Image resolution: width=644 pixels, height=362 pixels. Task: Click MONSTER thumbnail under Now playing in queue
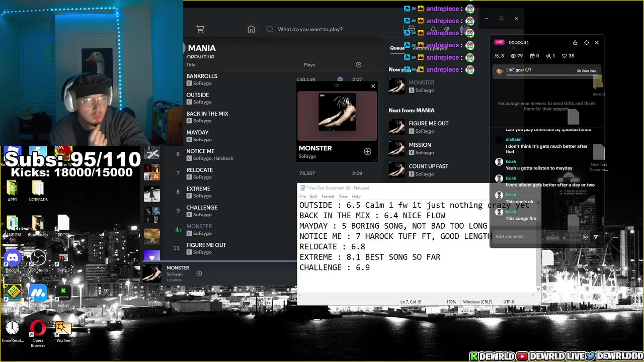click(x=396, y=86)
